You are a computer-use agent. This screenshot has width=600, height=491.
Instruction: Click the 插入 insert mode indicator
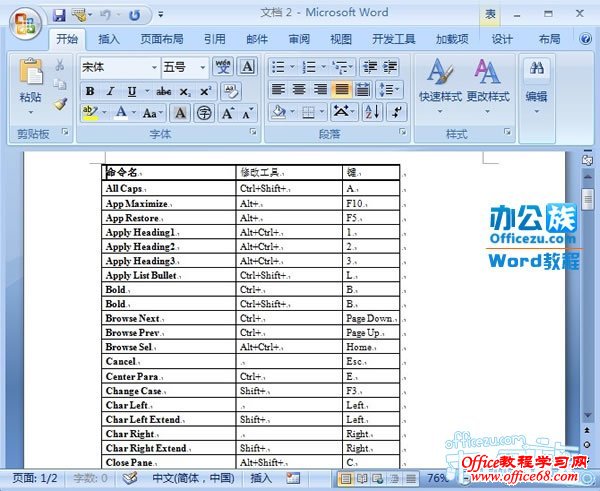pyautogui.click(x=261, y=478)
